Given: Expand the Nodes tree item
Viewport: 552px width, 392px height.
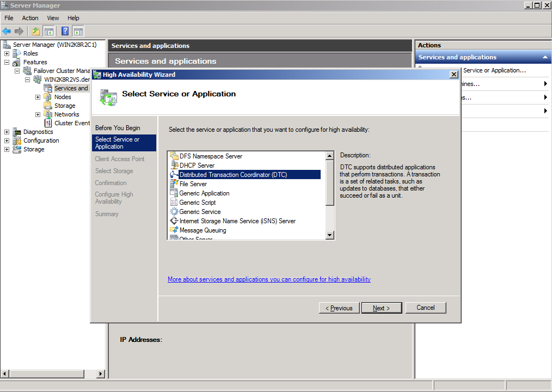Looking at the screenshot, I should [x=38, y=97].
